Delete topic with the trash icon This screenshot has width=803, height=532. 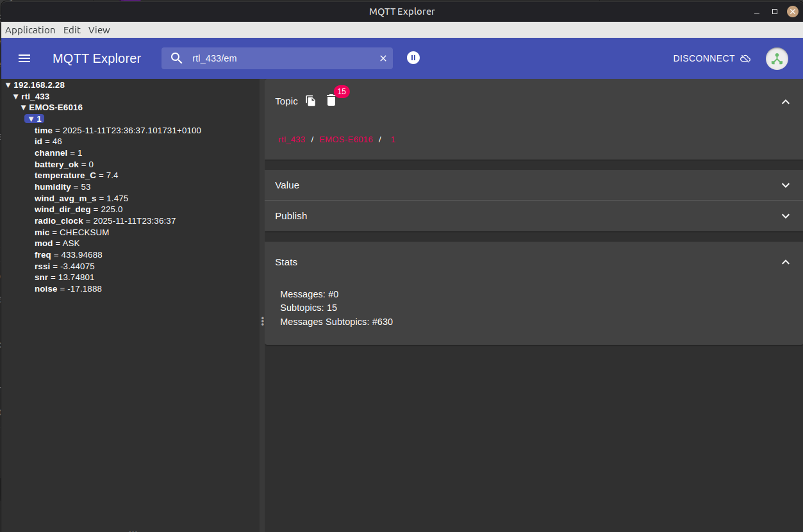pos(331,101)
